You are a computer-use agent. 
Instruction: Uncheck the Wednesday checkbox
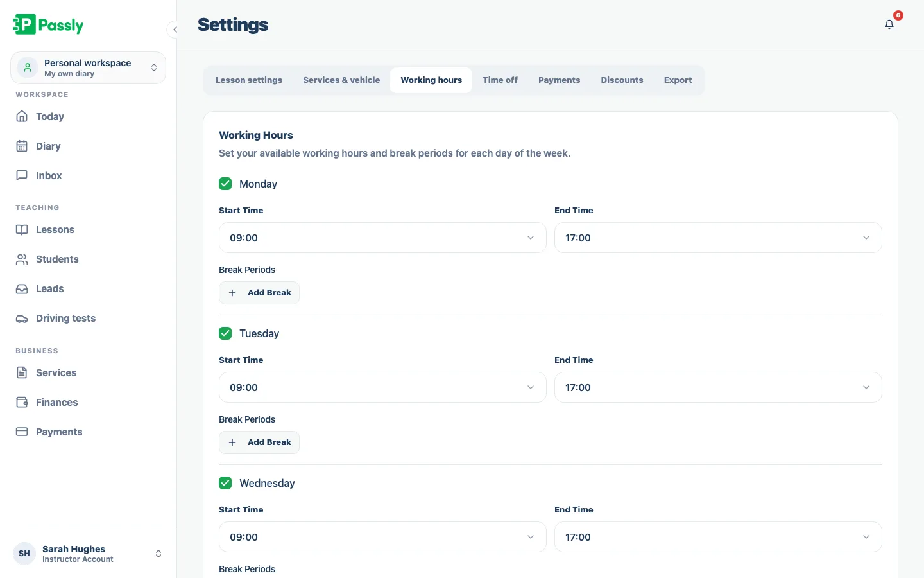click(225, 483)
